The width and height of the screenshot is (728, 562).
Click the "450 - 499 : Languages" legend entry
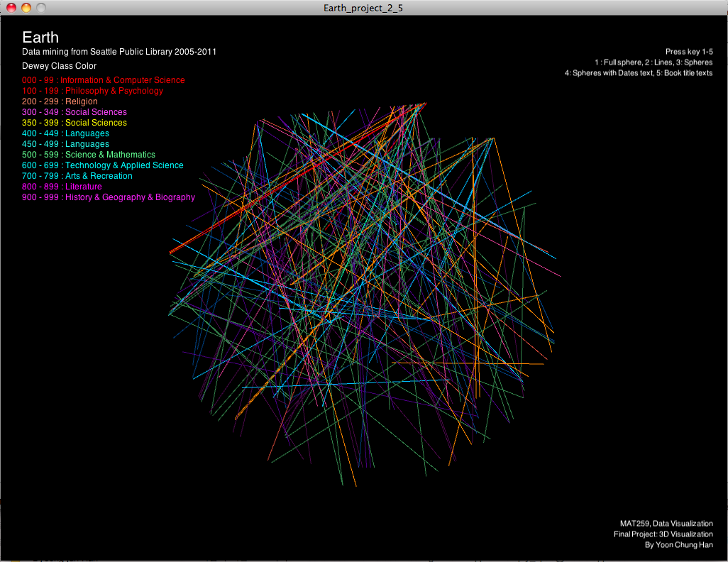point(66,144)
